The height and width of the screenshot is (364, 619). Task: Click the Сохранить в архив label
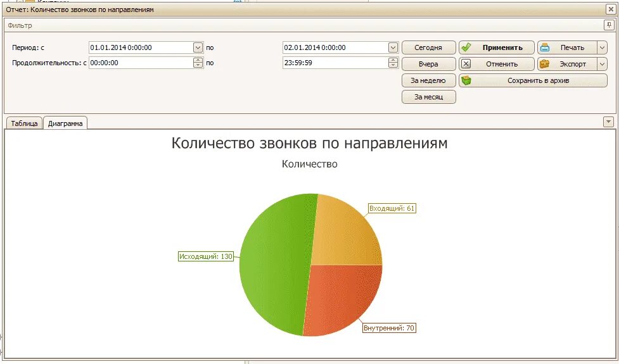click(539, 80)
